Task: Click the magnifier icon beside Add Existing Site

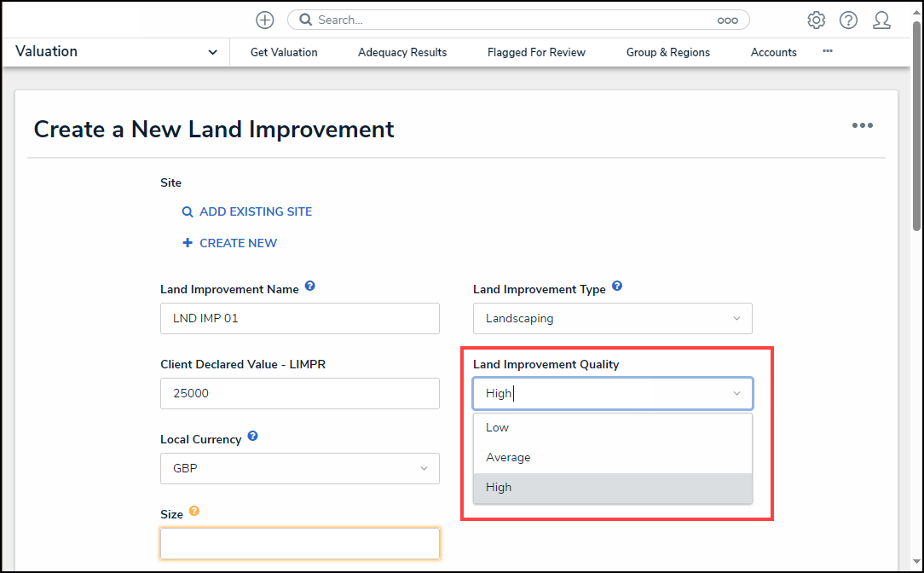Action: (x=188, y=211)
